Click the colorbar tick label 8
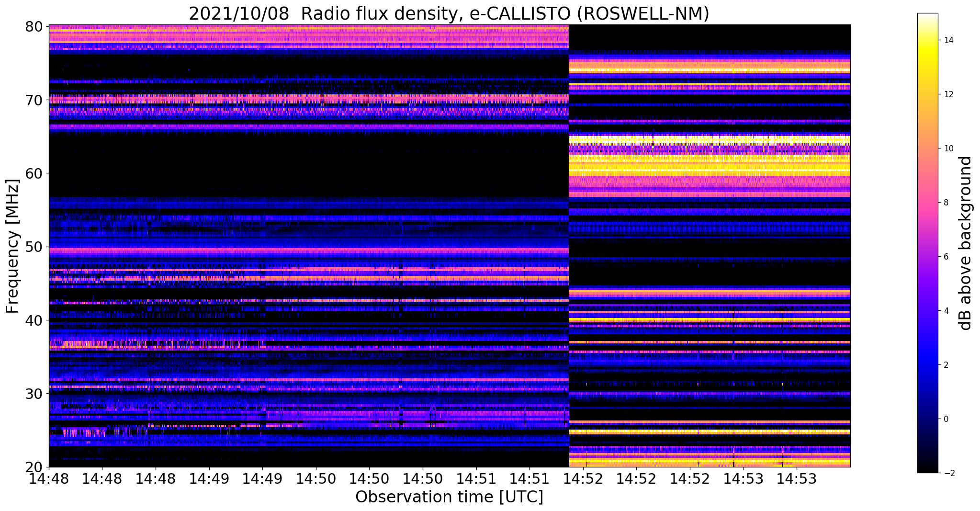 (x=946, y=203)
